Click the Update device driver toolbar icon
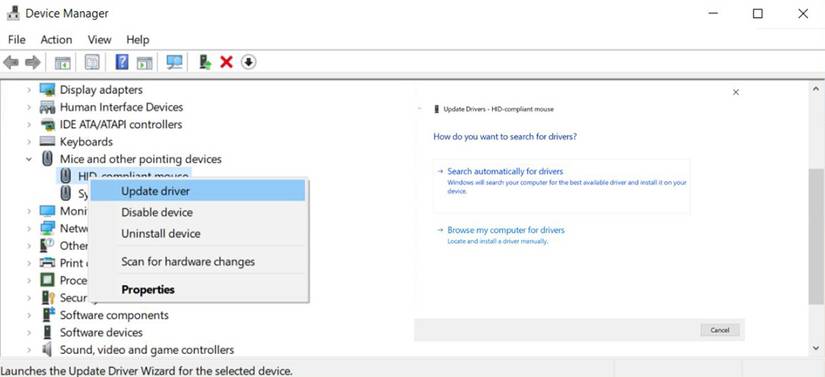 [205, 63]
